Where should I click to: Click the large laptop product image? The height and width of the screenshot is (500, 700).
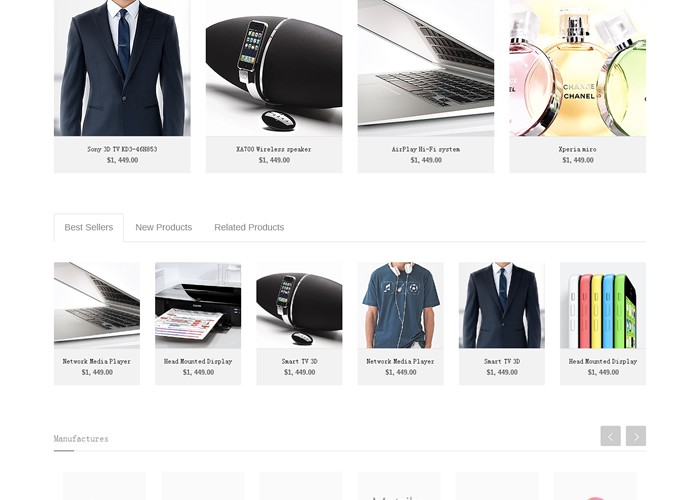pyautogui.click(x=426, y=68)
